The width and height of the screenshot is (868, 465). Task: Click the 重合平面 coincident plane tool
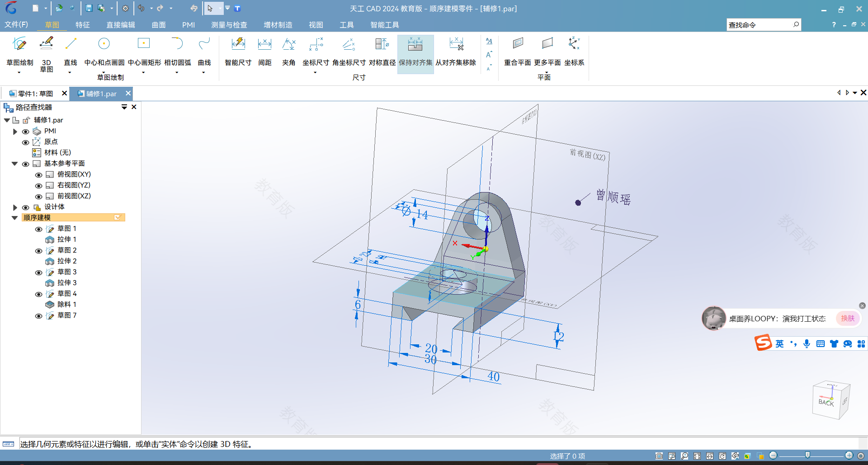(518, 51)
